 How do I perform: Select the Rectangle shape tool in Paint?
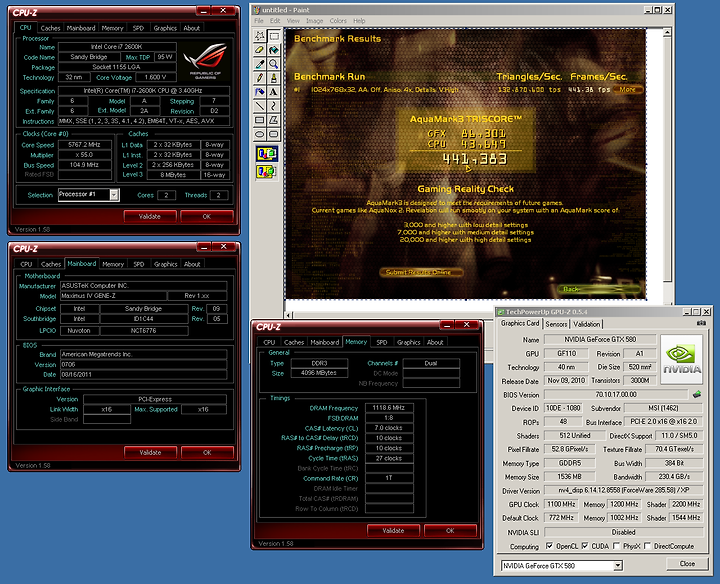(x=260, y=120)
